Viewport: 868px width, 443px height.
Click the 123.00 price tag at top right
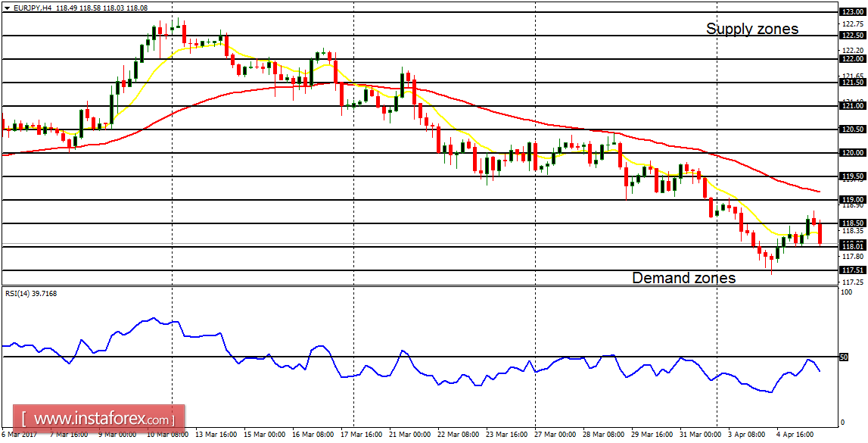click(x=854, y=11)
